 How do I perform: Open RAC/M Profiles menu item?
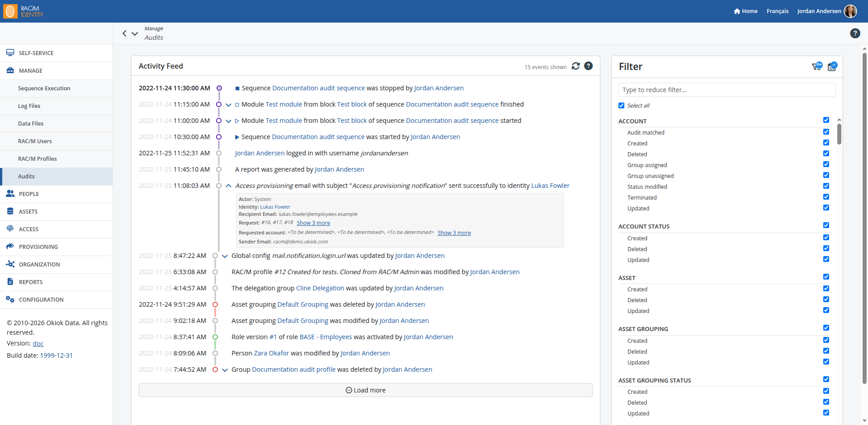point(57,159)
